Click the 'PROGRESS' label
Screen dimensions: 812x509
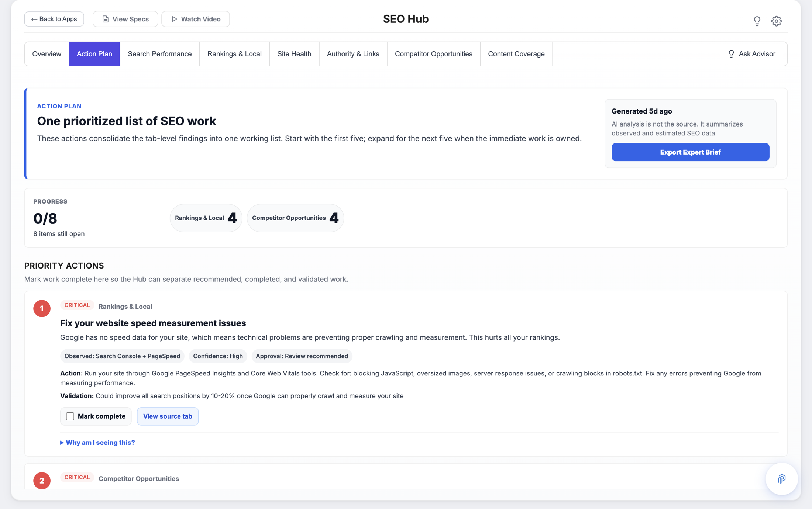point(50,201)
